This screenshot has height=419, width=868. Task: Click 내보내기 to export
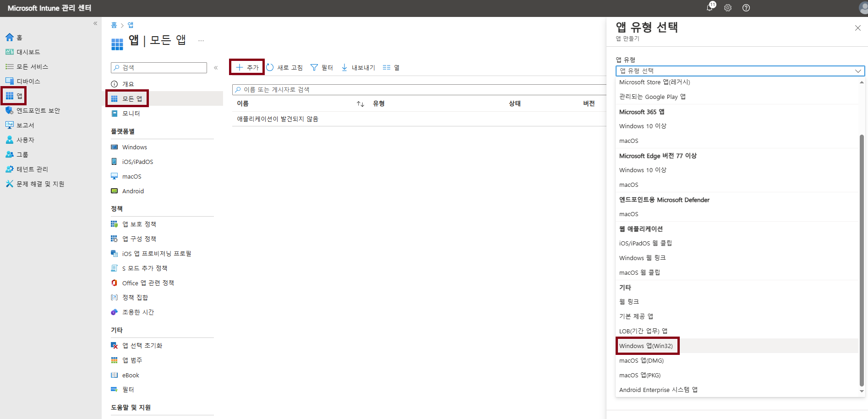pos(358,67)
